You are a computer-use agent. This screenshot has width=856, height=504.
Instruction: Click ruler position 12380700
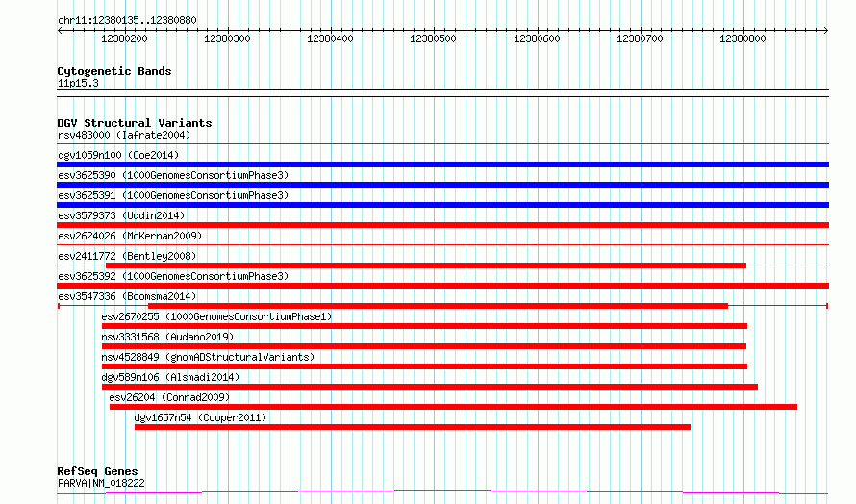click(x=640, y=38)
